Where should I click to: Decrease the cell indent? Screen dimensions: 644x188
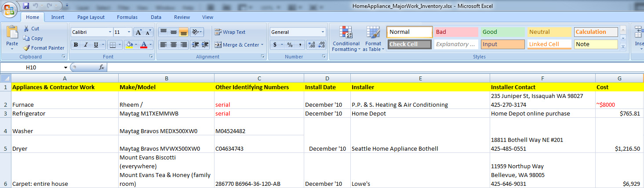(x=195, y=45)
